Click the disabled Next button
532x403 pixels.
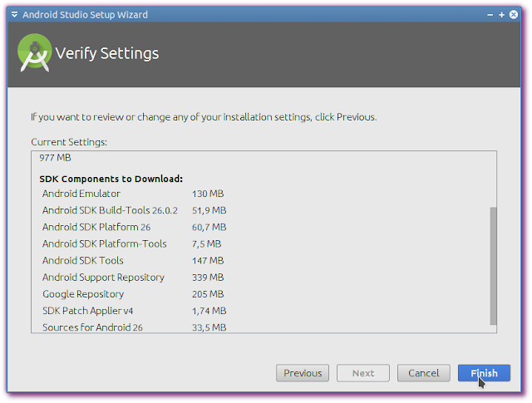(363, 373)
